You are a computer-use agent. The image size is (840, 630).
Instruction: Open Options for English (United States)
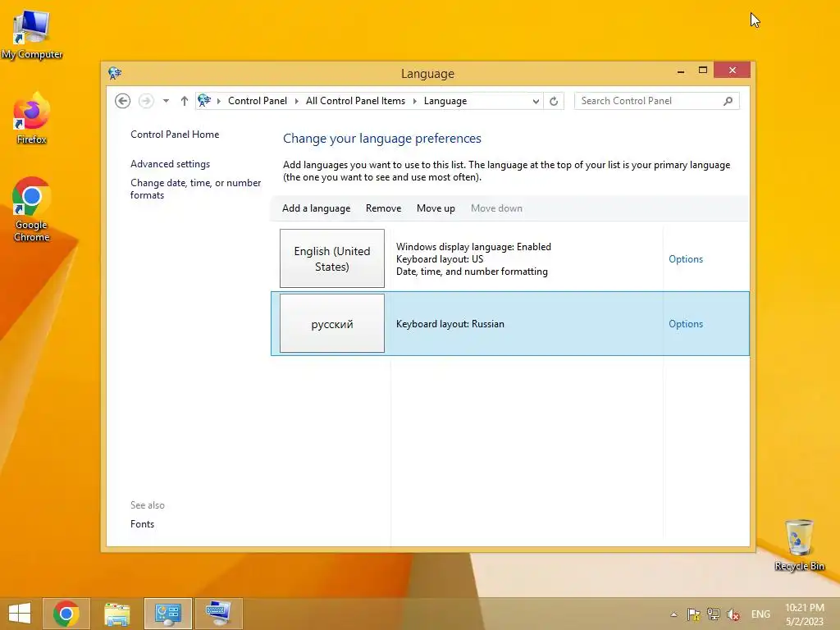point(686,258)
